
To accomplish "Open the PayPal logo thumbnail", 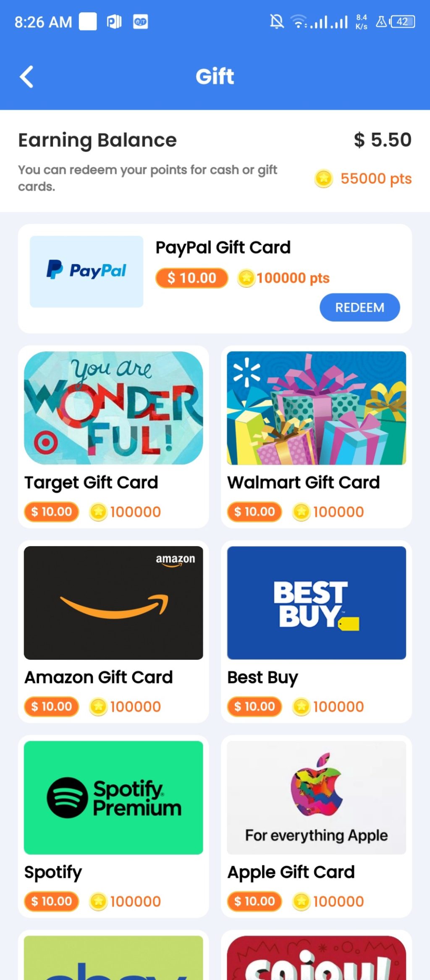I will 87,271.
